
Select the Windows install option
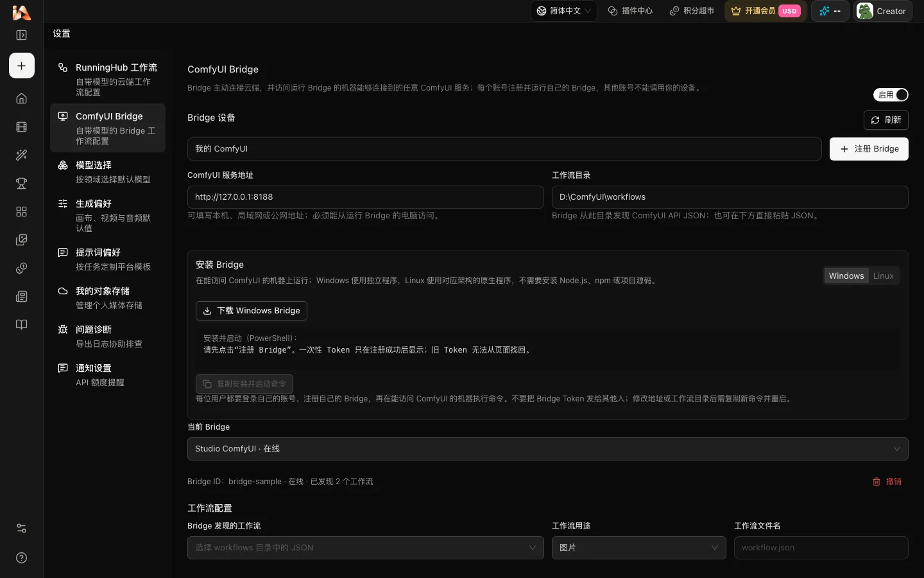(x=846, y=276)
